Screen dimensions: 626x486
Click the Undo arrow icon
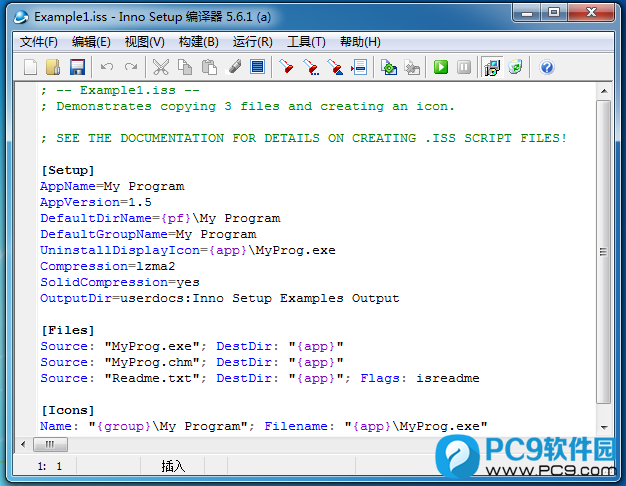[107, 67]
